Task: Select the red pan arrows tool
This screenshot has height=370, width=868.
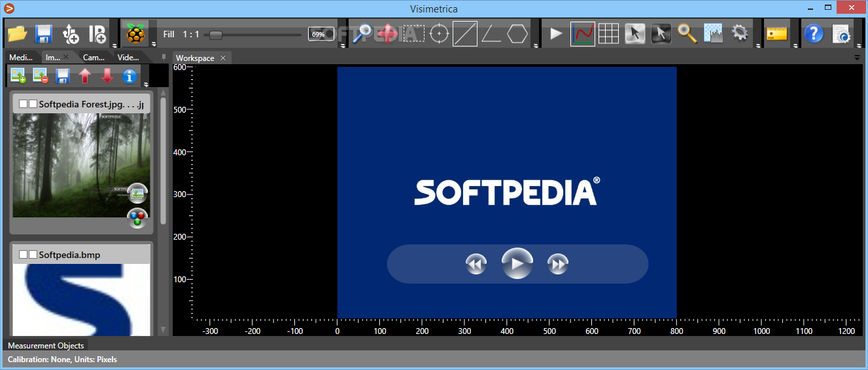Action: click(x=387, y=33)
